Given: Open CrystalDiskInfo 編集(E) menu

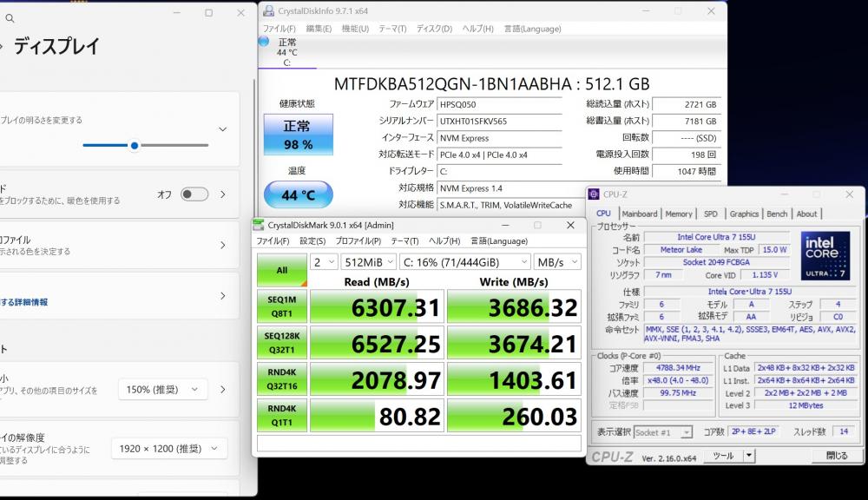Looking at the screenshot, I should tap(319, 29).
